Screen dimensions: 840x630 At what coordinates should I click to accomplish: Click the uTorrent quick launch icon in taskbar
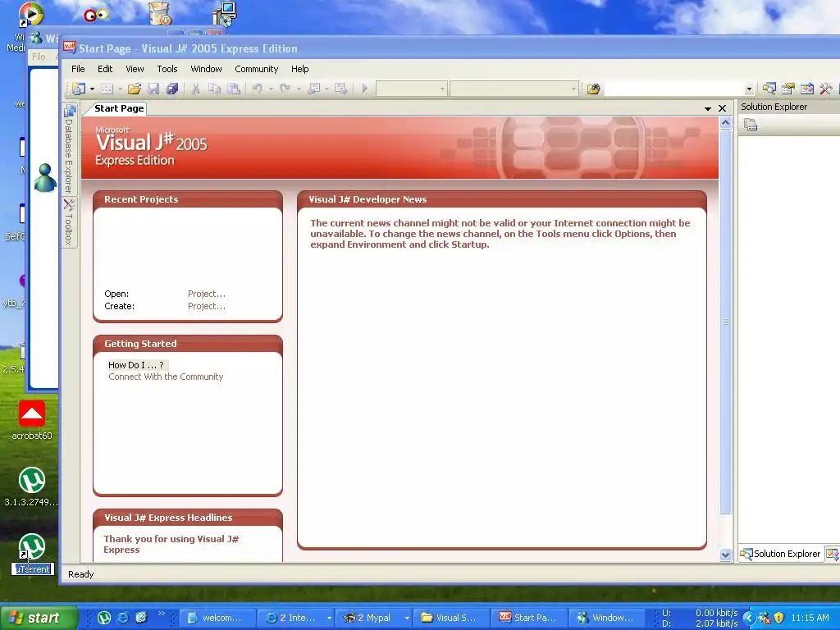pos(104,618)
